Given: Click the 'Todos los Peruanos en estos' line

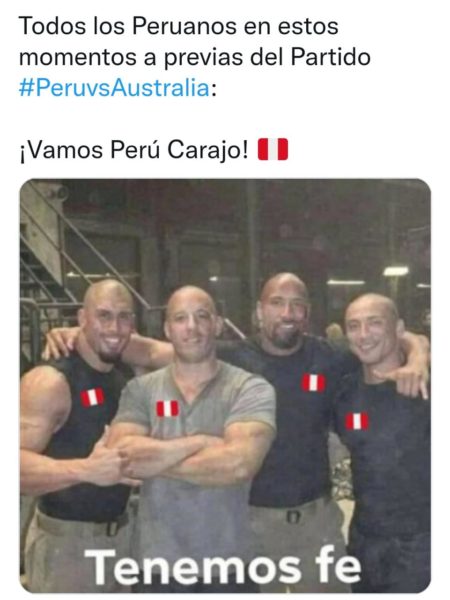Looking at the screenshot, I should coord(178,26).
